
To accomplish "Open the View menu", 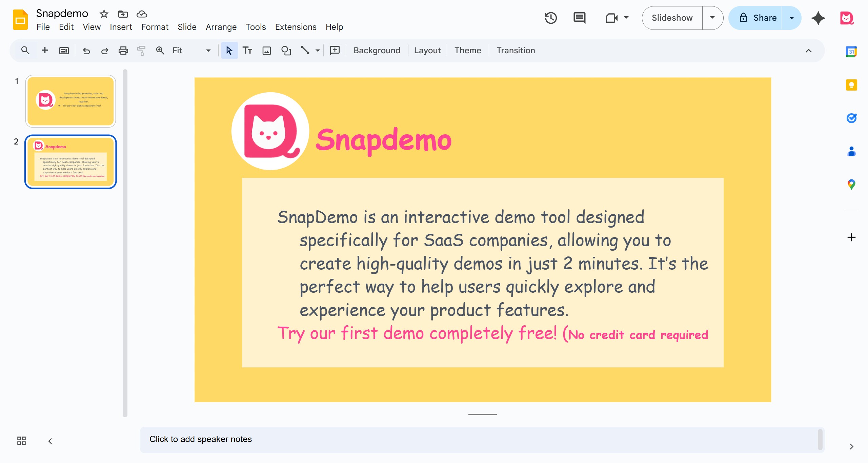I will click(x=92, y=27).
